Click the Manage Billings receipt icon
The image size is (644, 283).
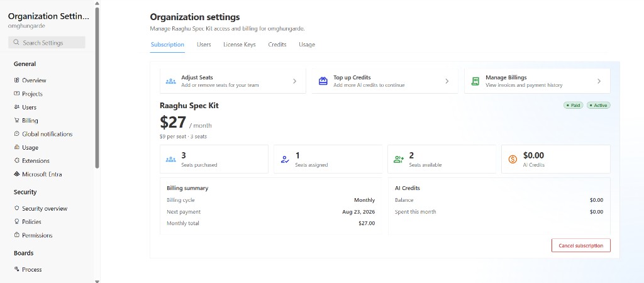point(475,81)
